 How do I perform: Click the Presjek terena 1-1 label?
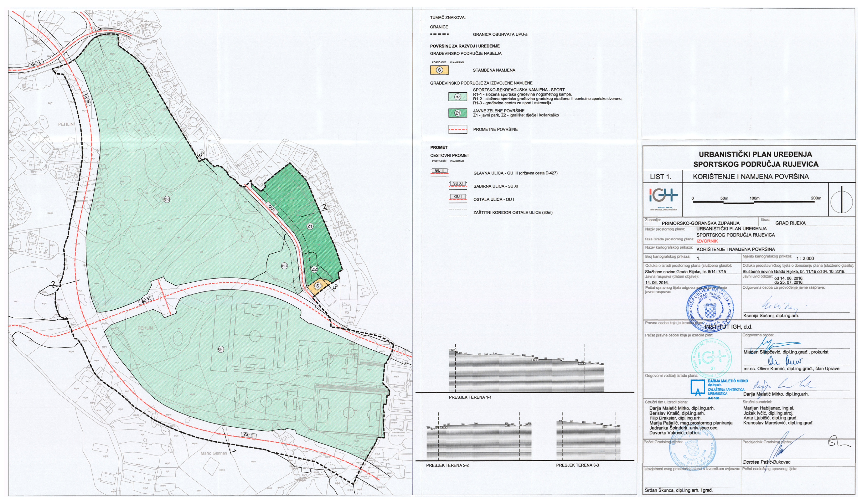[x=470, y=397]
